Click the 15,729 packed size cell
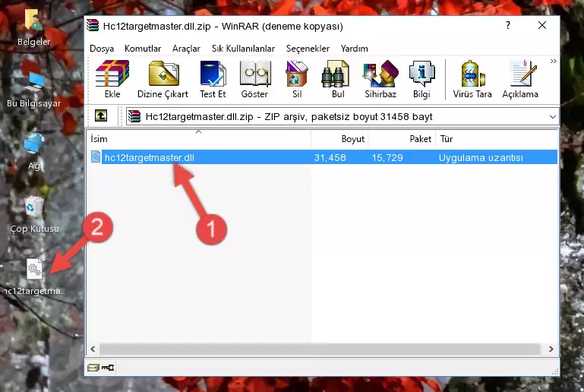Image resolution: width=584 pixels, height=392 pixels. 387,157
